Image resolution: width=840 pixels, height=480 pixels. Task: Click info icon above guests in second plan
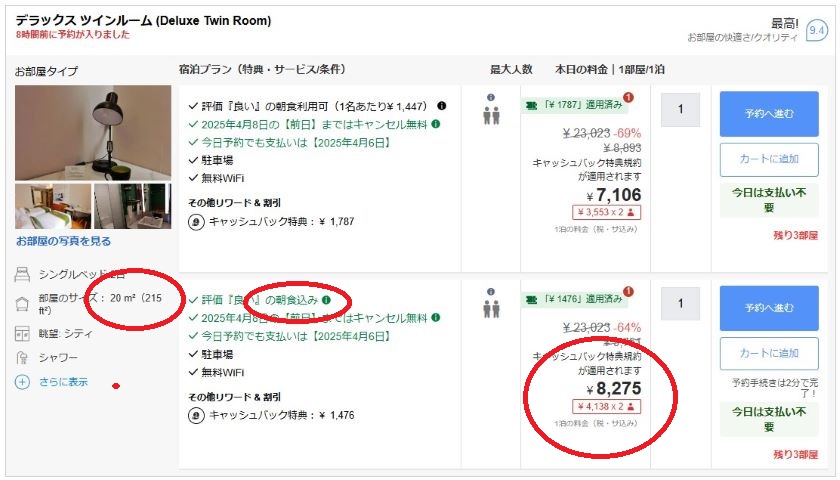490,293
